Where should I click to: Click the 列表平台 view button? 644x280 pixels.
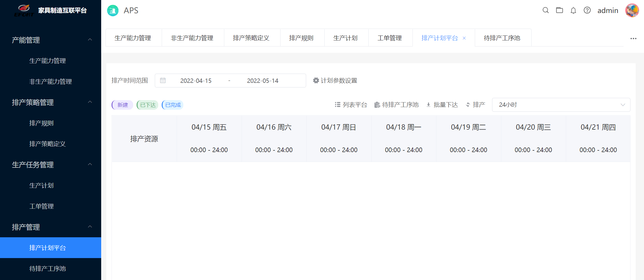coord(351,105)
